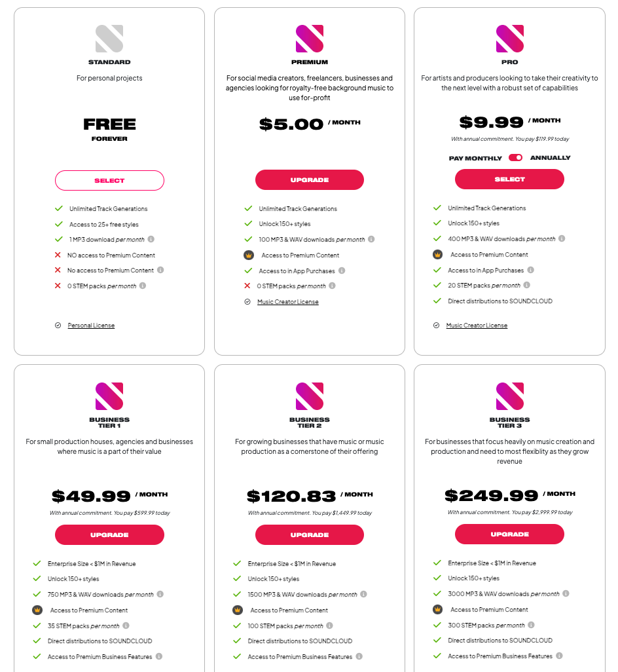618x672 pixels.
Task: Click Select on the Standard plan
Action: (x=109, y=180)
